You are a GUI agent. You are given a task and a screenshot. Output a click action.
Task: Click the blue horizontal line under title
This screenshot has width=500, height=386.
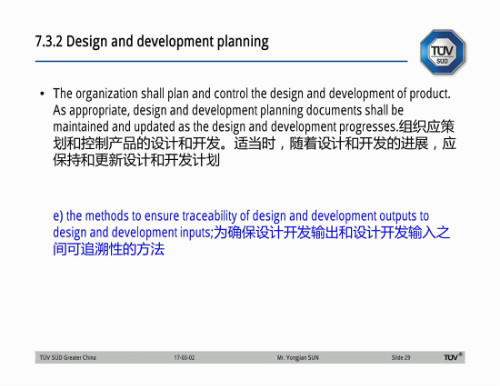(x=221, y=61)
